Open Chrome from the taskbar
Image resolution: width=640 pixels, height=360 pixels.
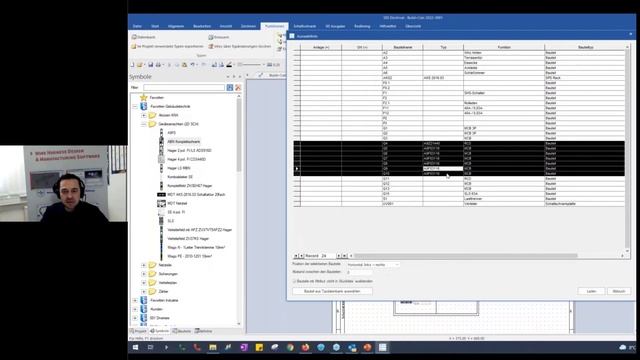[x=290, y=347]
